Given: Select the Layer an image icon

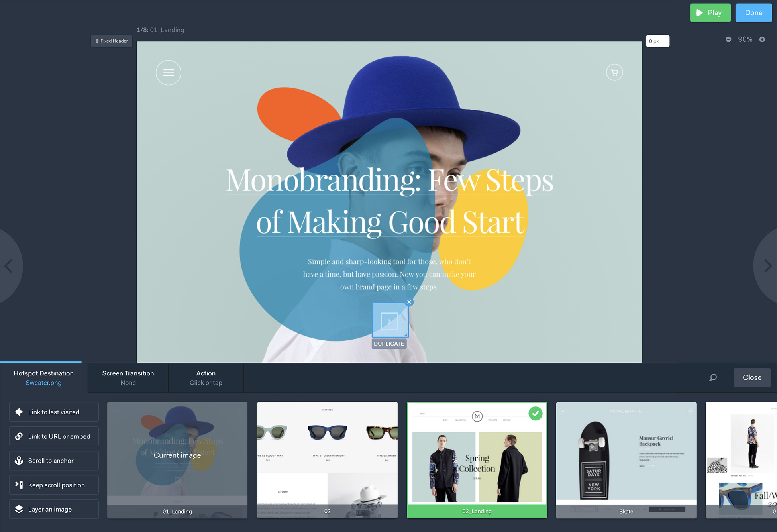Looking at the screenshot, I should click(x=19, y=509).
